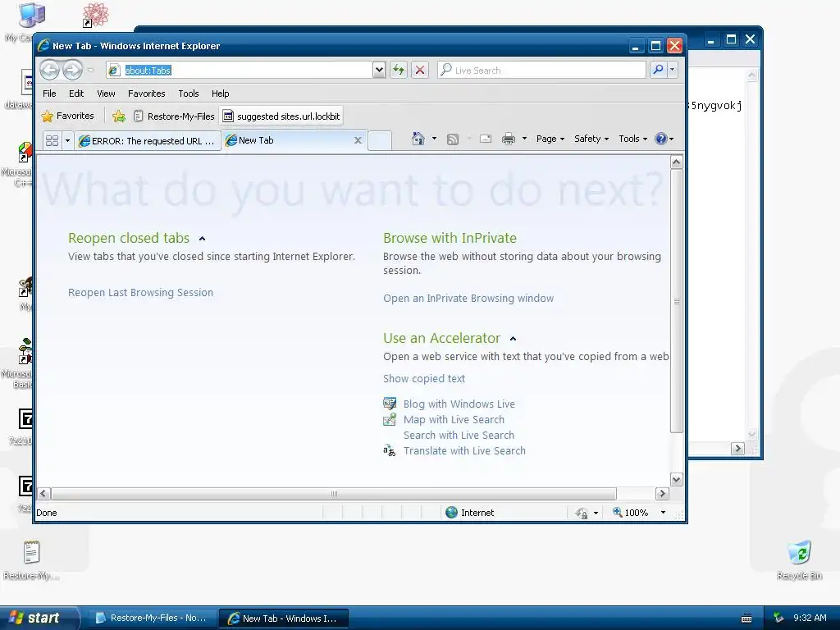This screenshot has width=840, height=630.
Task: Expand the Print dropdown arrow
Action: 524,139
